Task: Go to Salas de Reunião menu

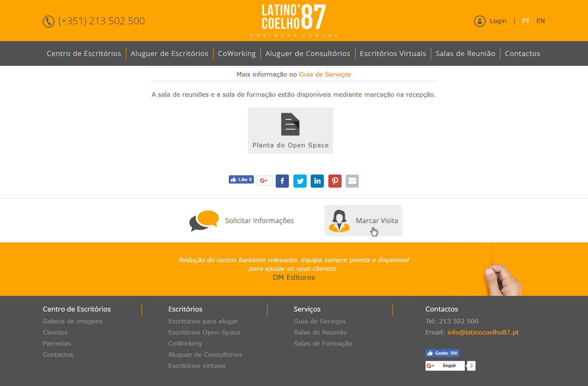Action: click(465, 53)
